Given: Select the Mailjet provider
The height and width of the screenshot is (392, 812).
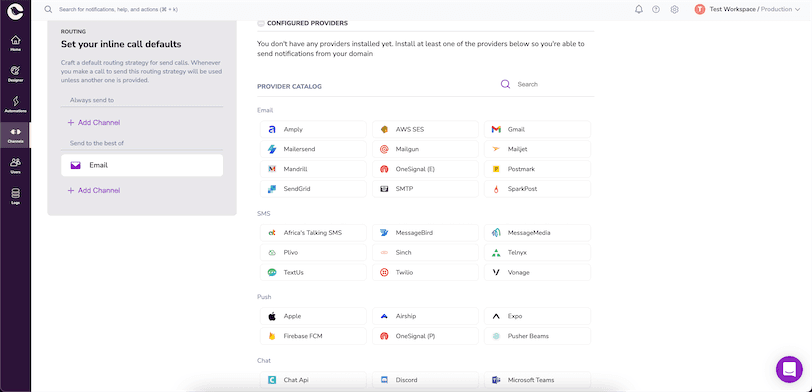Looking at the screenshot, I should point(538,149).
